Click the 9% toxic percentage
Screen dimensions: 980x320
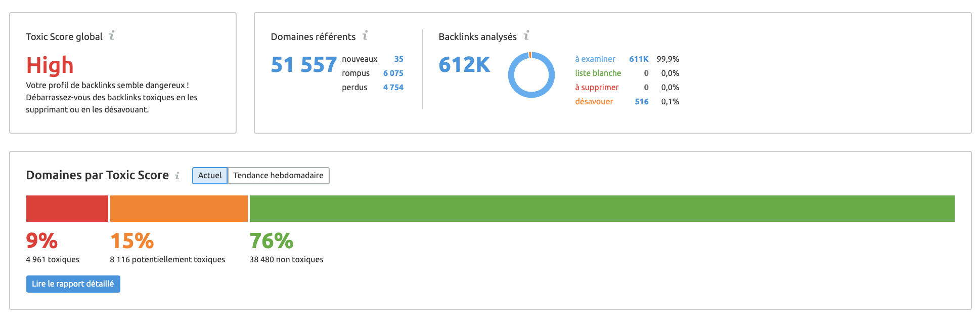click(x=42, y=241)
